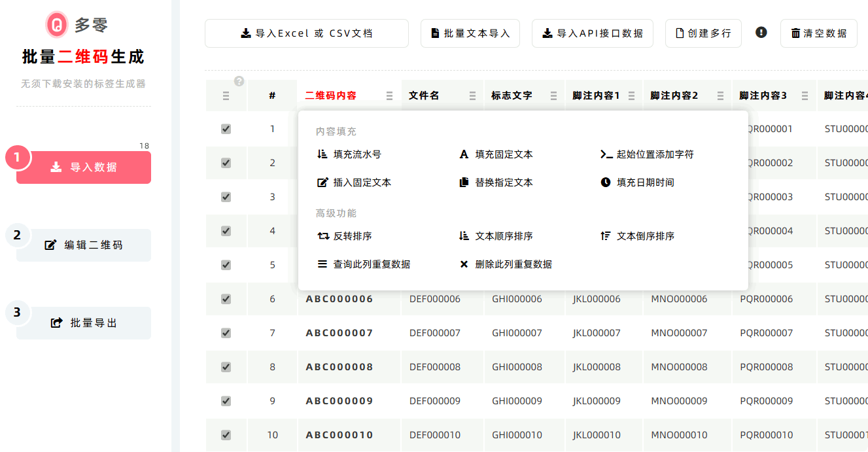Select 填充日期时间 clock option
This screenshot has width=868, height=452.
[x=637, y=183]
